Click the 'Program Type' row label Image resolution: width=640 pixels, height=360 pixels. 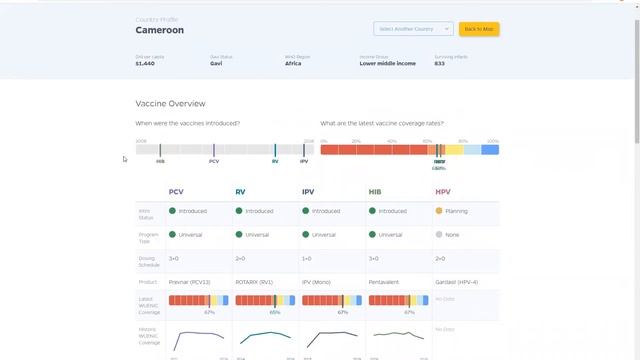pyautogui.click(x=149, y=238)
